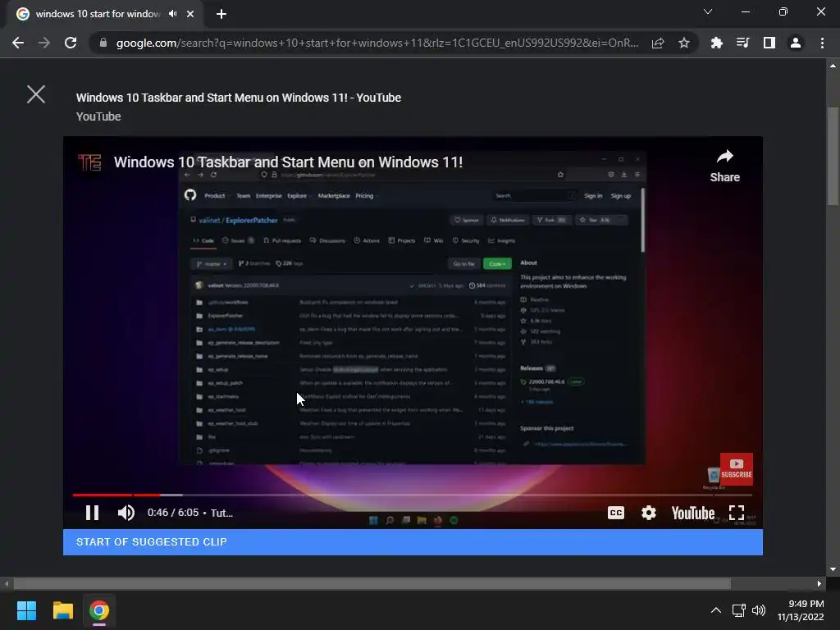Click the page vertical scrollbar thumb

[833, 156]
